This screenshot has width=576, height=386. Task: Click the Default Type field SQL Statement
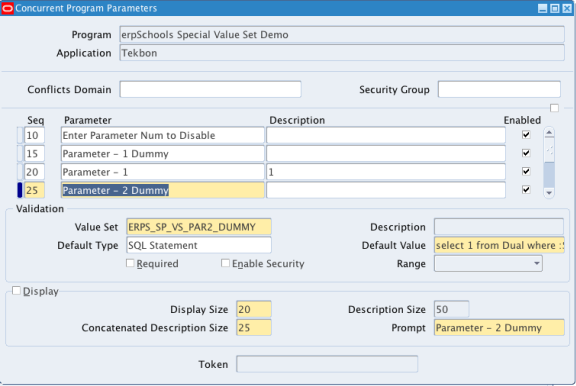click(199, 245)
